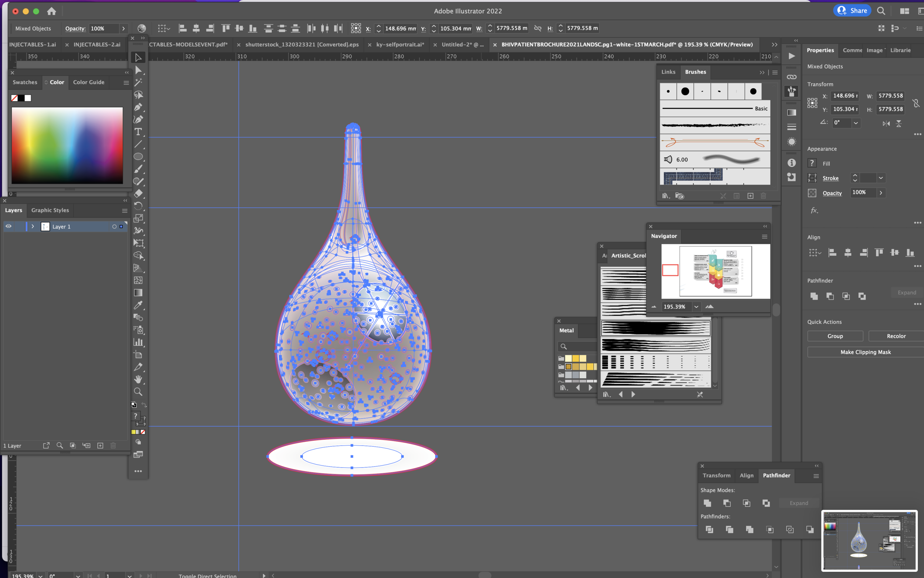924x578 pixels.
Task: Select the Magic Wand tool
Action: (138, 82)
